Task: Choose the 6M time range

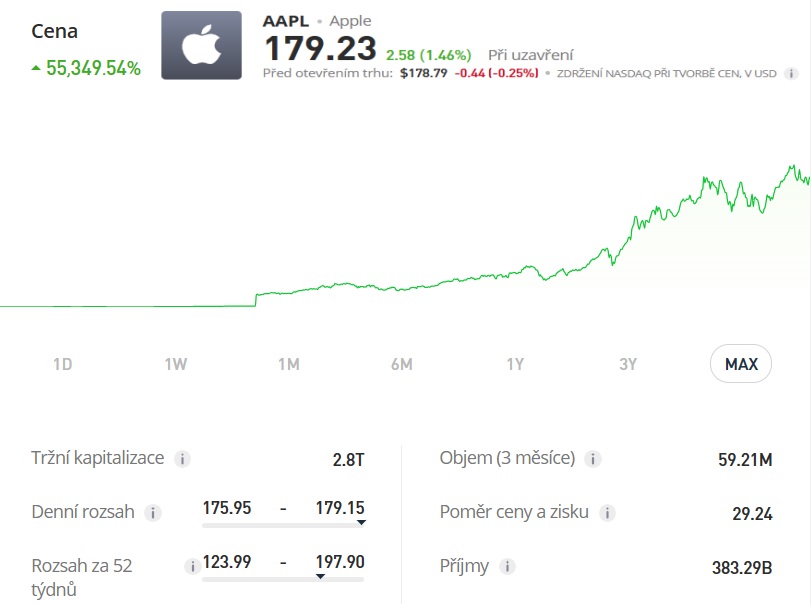Action: point(402,364)
